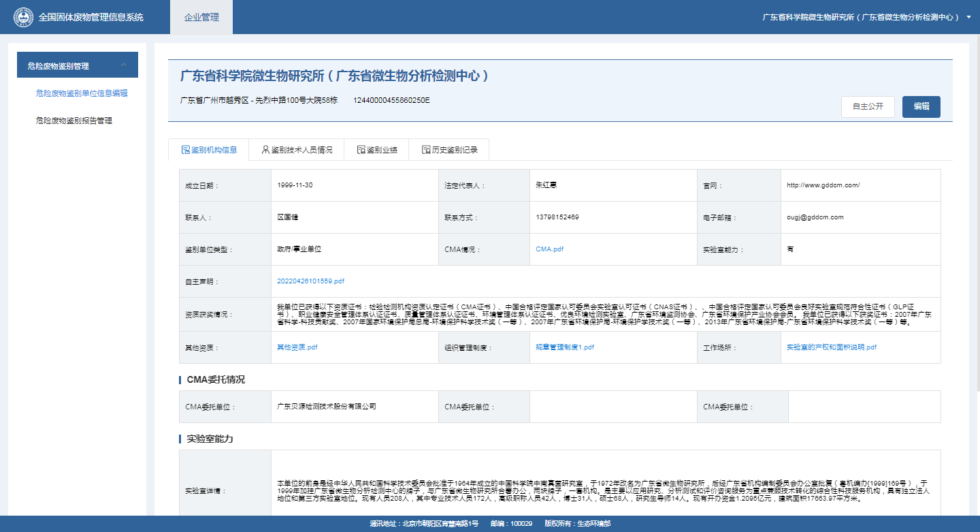Collapse the 危险废物鉴别管理 sidebar menu

point(124,65)
